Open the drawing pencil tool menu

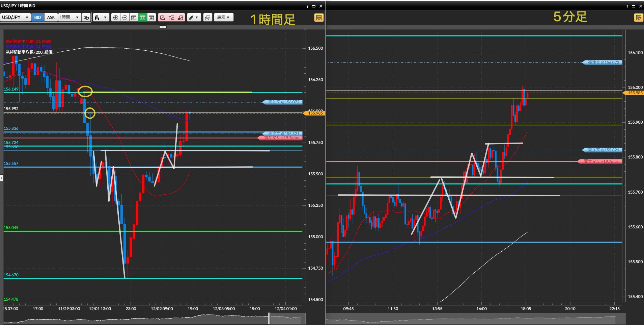pyautogui.click(x=194, y=18)
